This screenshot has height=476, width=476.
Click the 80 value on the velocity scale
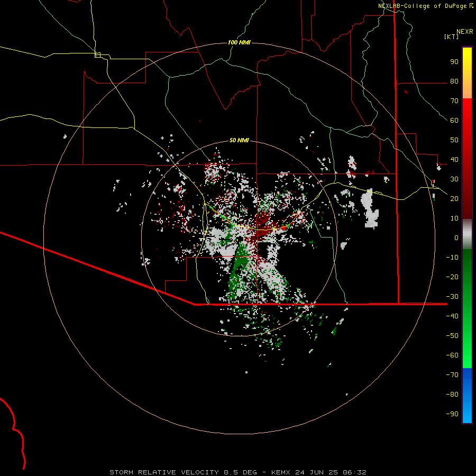tap(454, 81)
